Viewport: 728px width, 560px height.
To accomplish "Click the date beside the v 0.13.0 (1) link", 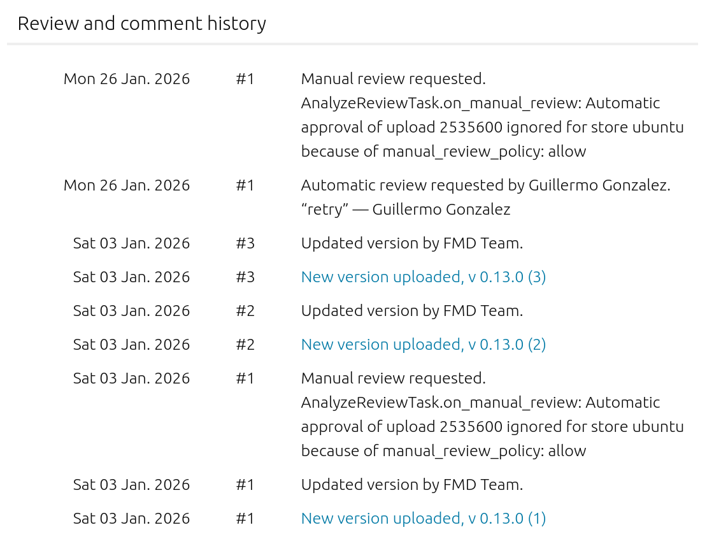I will point(131,519).
